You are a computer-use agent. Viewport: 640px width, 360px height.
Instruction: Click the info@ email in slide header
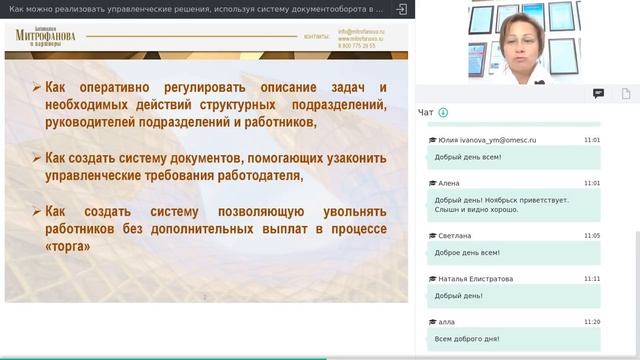(x=361, y=31)
